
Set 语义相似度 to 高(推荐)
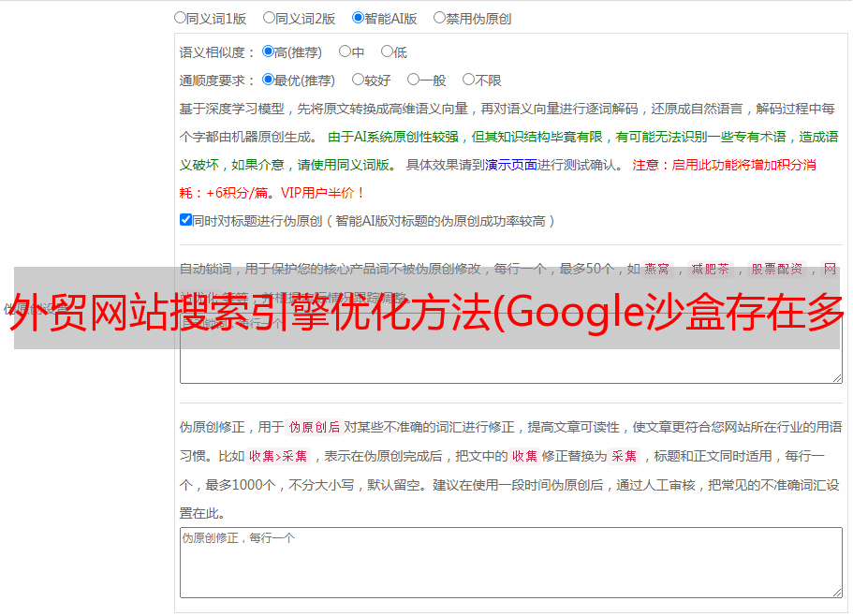[268, 51]
